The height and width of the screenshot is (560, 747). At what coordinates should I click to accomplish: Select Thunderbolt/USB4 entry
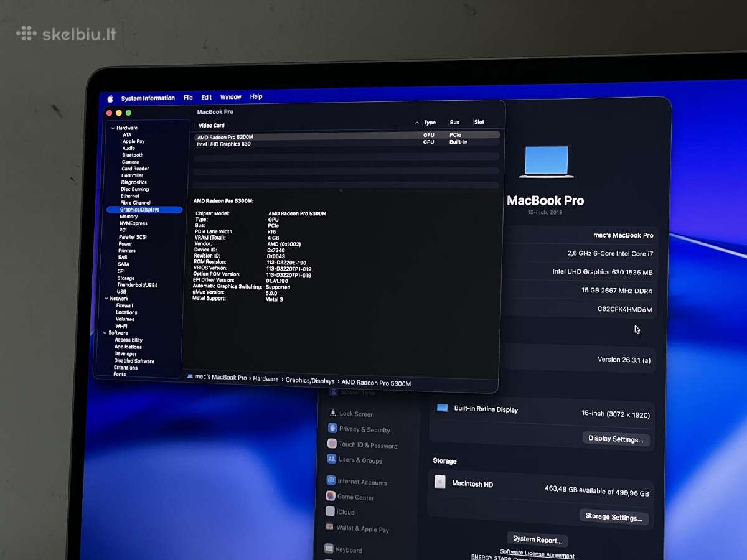pyautogui.click(x=137, y=285)
